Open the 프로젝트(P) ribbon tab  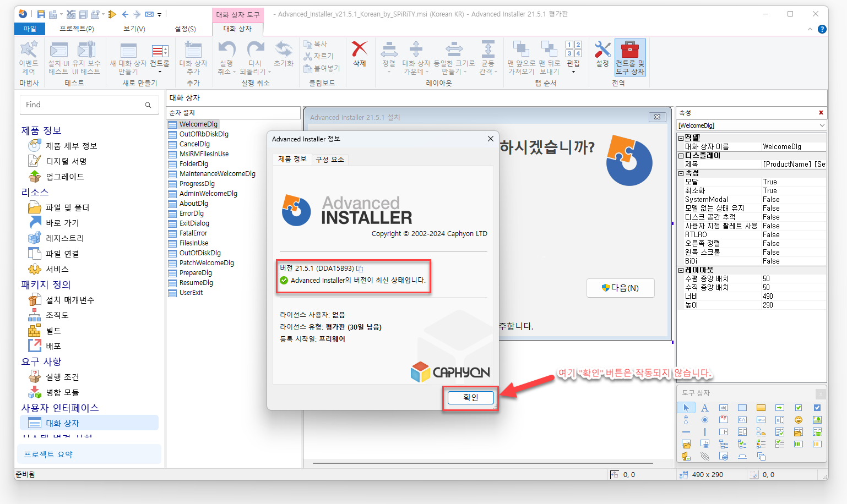coord(77,29)
